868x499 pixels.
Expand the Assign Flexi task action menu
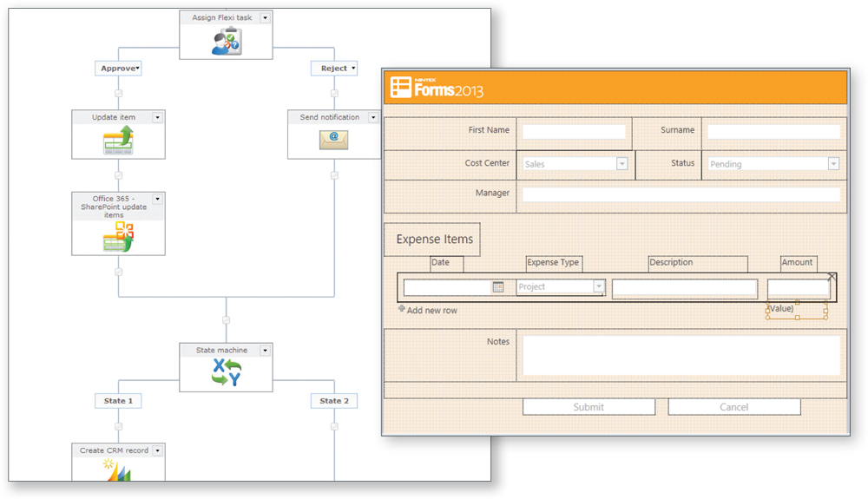click(x=265, y=17)
